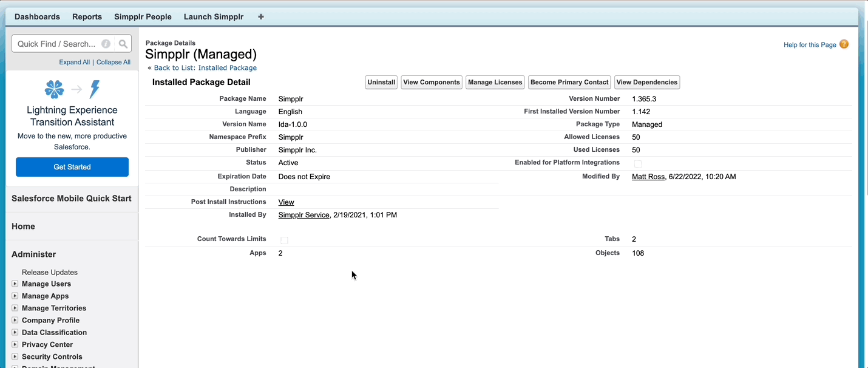
Task: Expand Manage Territories tree node
Action: pyautogui.click(x=15, y=308)
